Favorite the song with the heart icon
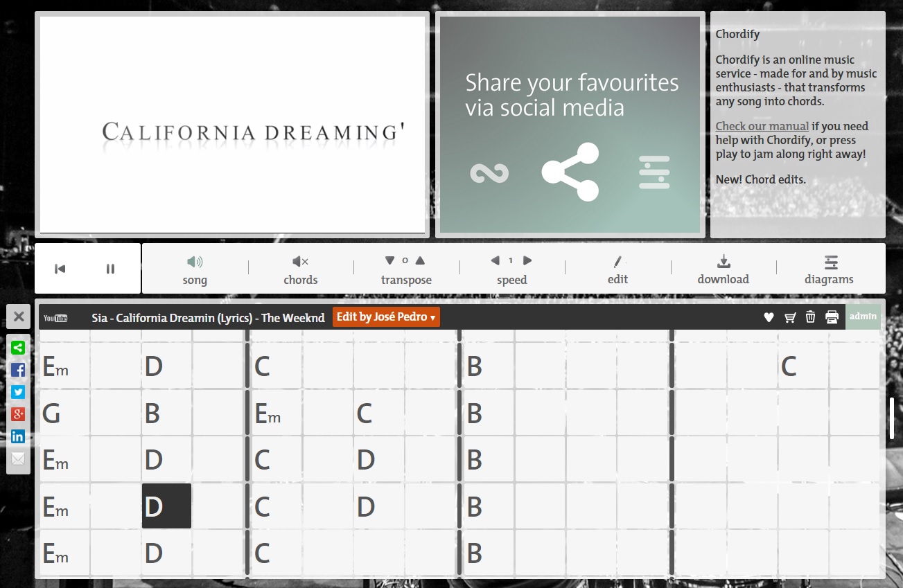Image resolution: width=903 pixels, height=588 pixels. [x=769, y=317]
